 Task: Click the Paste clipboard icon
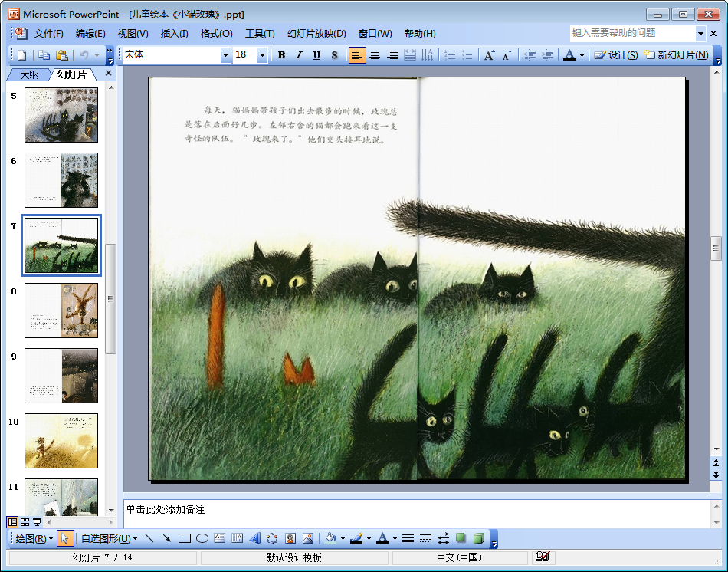62,55
